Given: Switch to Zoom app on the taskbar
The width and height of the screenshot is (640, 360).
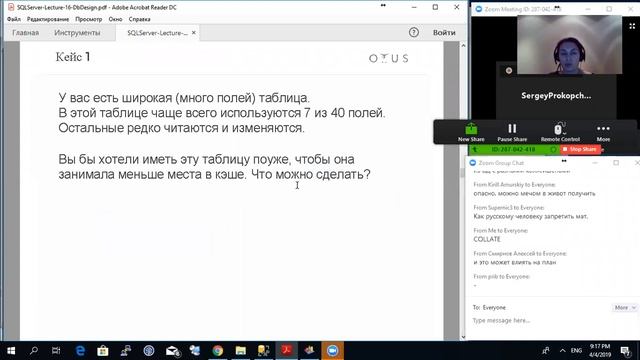Looking at the screenshot, I should click(332, 351).
